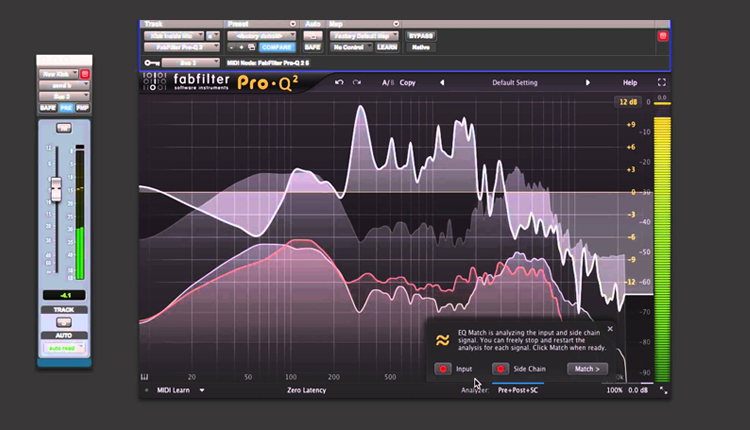The width and height of the screenshot is (750, 430).
Task: Open analyzer Pre+Post+SC settings
Action: [518, 390]
